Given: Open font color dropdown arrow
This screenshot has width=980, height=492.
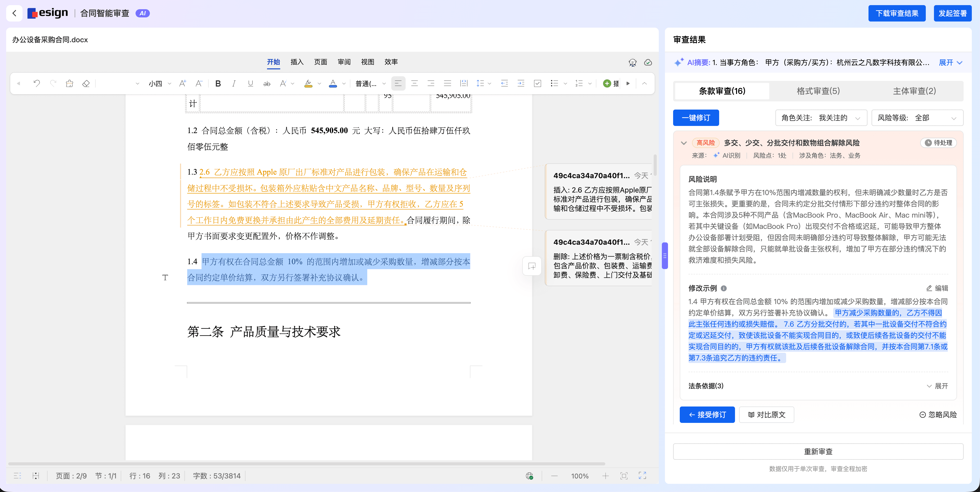Looking at the screenshot, I should tap(344, 84).
